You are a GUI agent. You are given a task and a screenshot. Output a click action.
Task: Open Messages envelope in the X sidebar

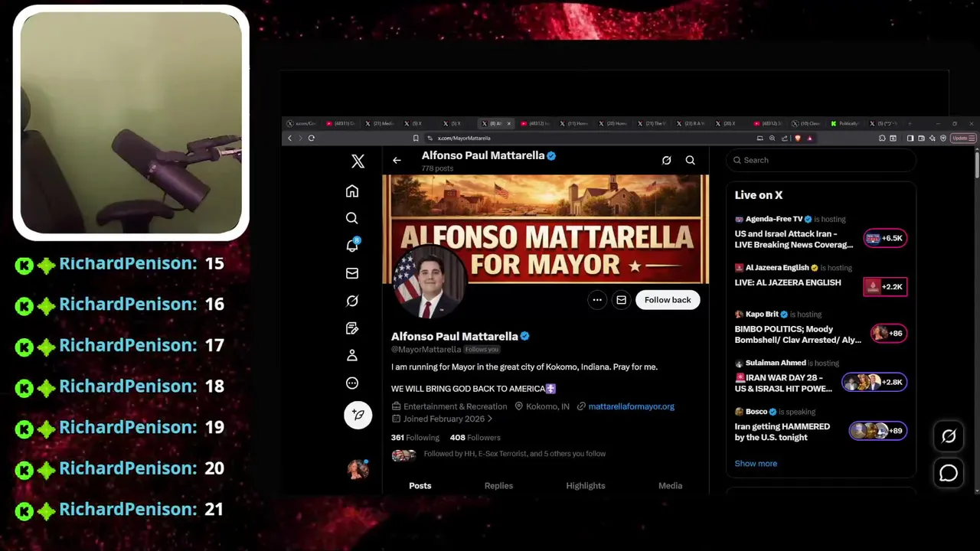[352, 273]
